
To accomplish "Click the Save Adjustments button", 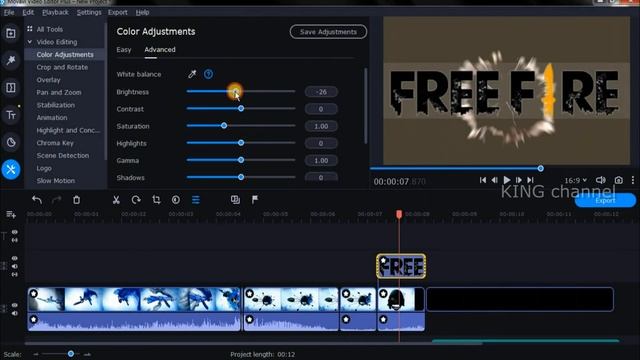I will pos(328,32).
